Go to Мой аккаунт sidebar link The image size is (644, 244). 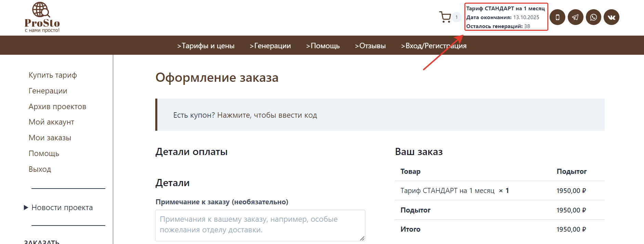(51, 122)
